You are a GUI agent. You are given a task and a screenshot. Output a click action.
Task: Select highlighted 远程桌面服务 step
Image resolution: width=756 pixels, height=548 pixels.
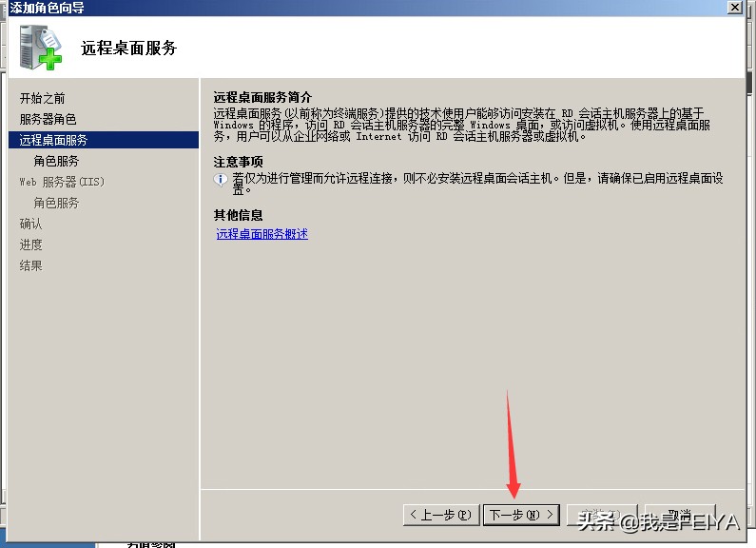coord(104,140)
